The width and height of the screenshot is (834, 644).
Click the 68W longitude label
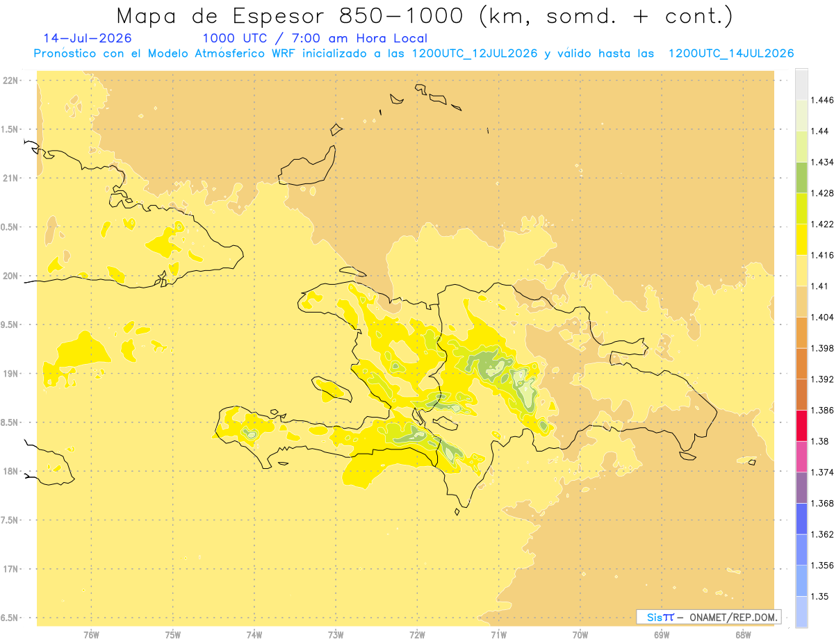(743, 634)
